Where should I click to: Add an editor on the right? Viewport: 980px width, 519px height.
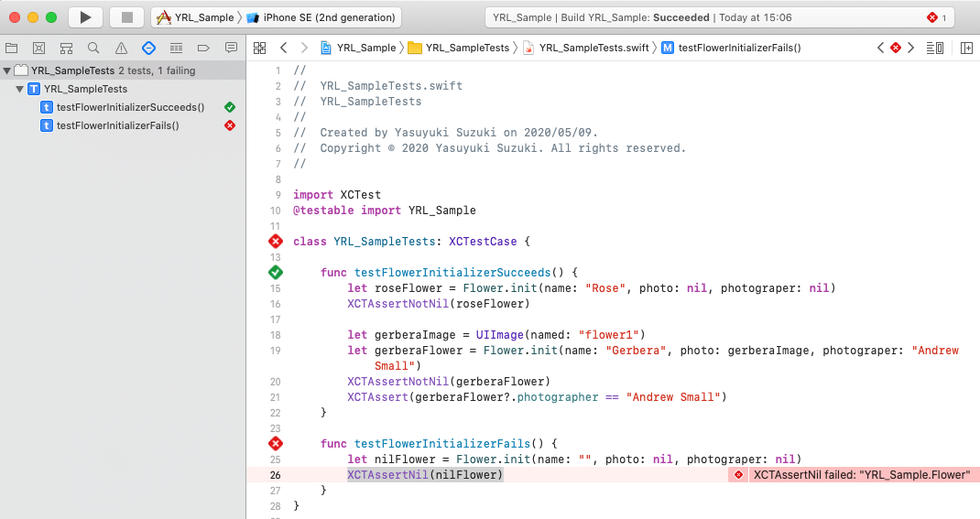pos(966,49)
